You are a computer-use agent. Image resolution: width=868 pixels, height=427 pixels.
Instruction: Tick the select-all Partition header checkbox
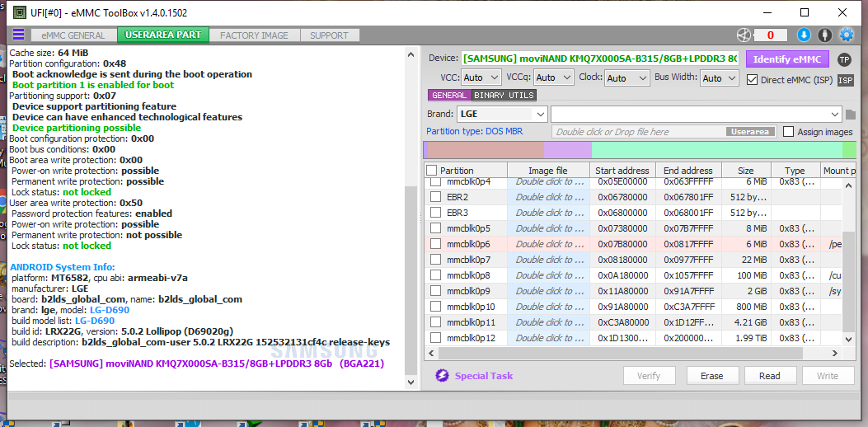[432, 170]
